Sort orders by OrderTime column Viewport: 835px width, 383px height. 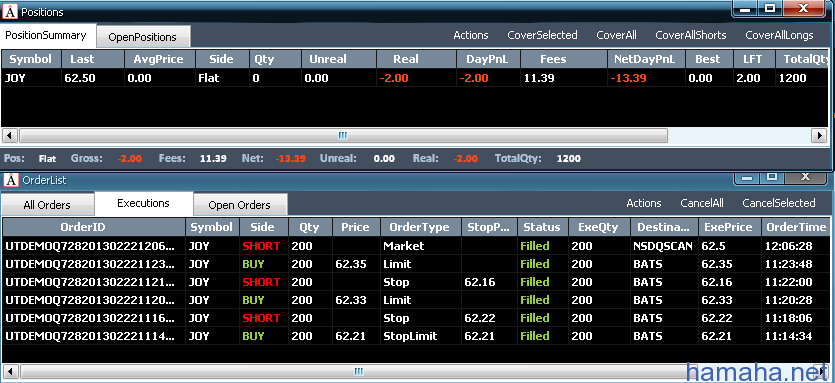tap(796, 227)
